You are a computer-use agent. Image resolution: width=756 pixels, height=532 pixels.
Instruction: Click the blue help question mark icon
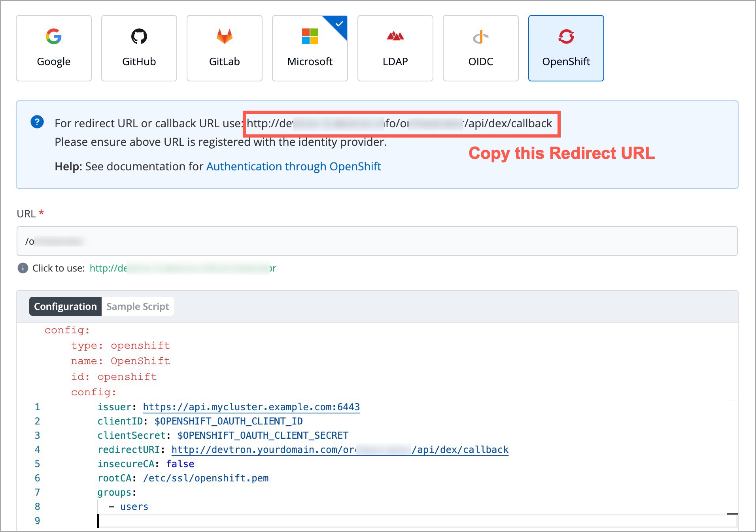click(37, 122)
